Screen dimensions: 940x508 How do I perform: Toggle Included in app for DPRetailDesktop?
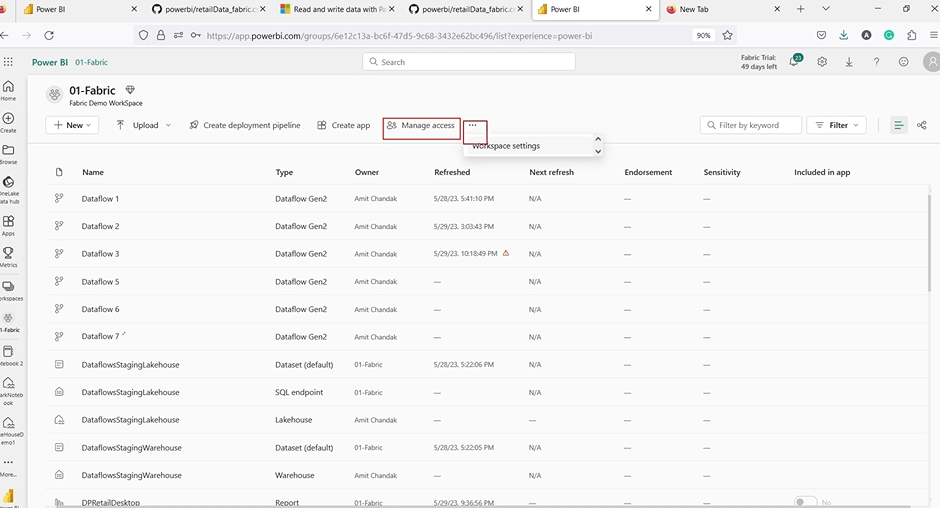pos(805,502)
